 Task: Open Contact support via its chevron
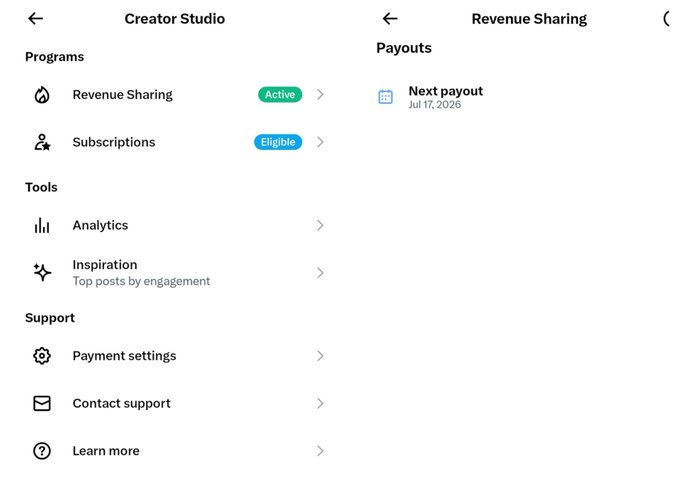pyautogui.click(x=320, y=403)
